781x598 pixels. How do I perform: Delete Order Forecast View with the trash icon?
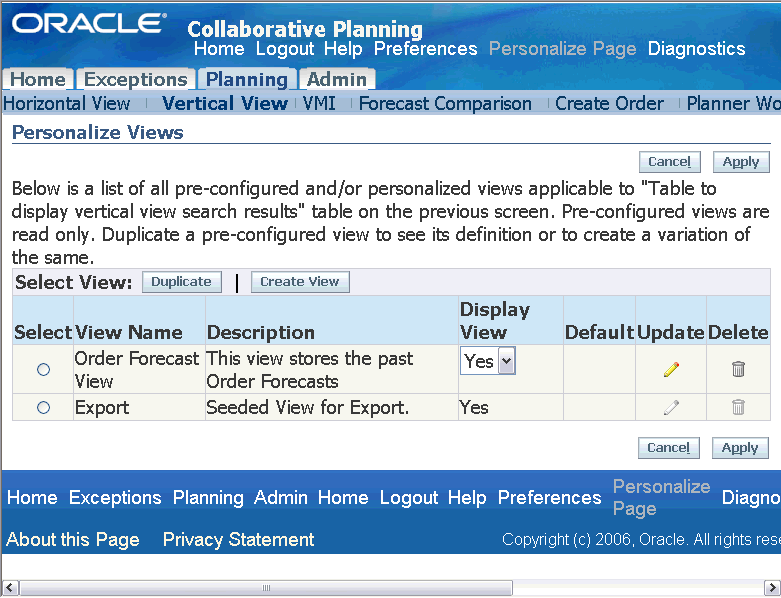pyautogui.click(x=738, y=369)
